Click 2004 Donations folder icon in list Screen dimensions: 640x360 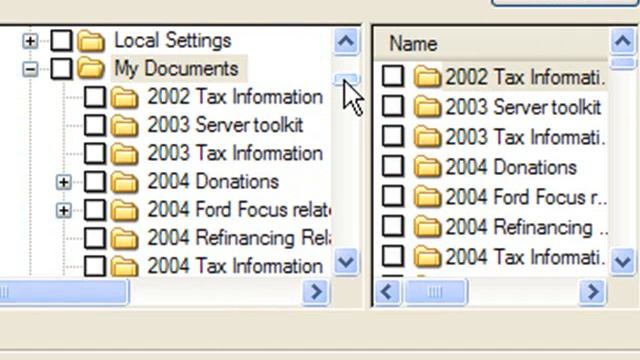pyautogui.click(x=427, y=167)
